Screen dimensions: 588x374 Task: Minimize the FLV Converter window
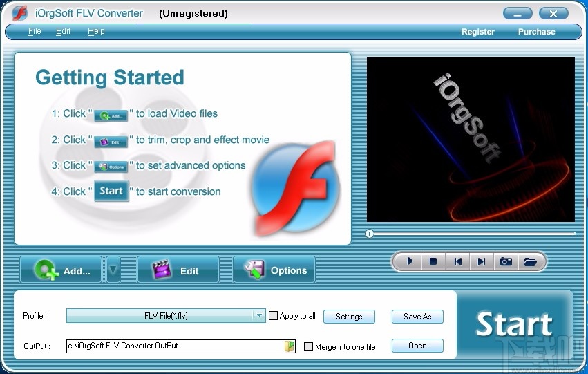tap(518, 14)
